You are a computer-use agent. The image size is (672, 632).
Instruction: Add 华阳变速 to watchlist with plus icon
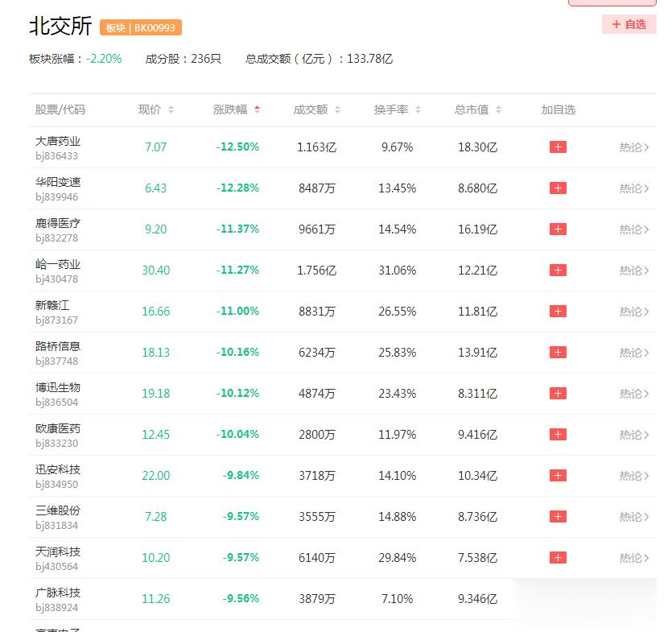coord(558,188)
